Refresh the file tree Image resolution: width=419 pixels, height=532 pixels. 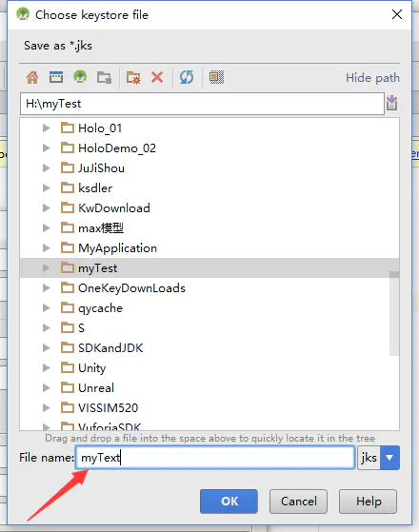(187, 77)
